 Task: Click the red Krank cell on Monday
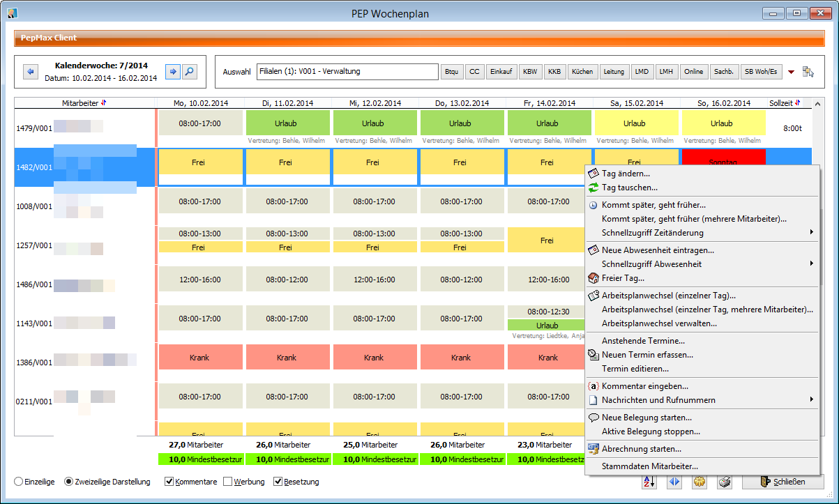199,358
